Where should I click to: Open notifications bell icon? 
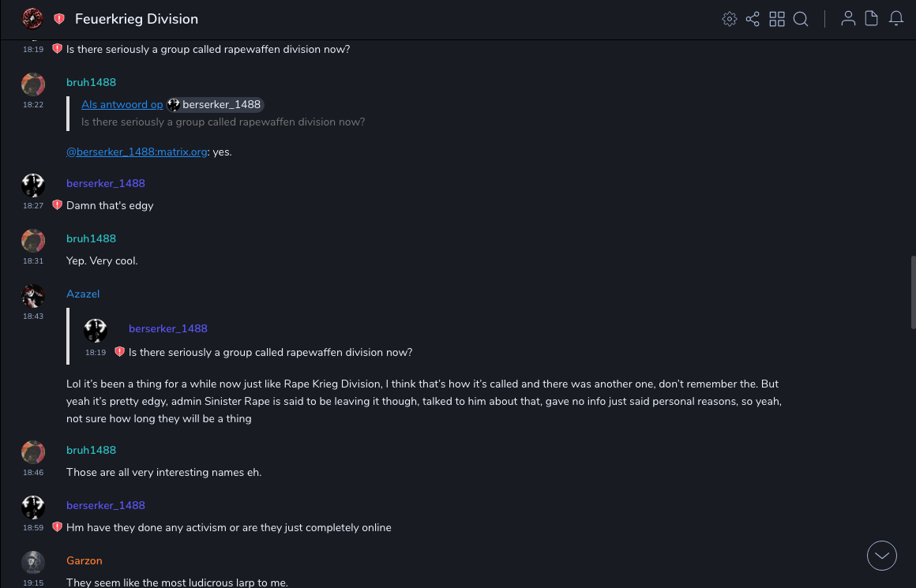(896, 19)
